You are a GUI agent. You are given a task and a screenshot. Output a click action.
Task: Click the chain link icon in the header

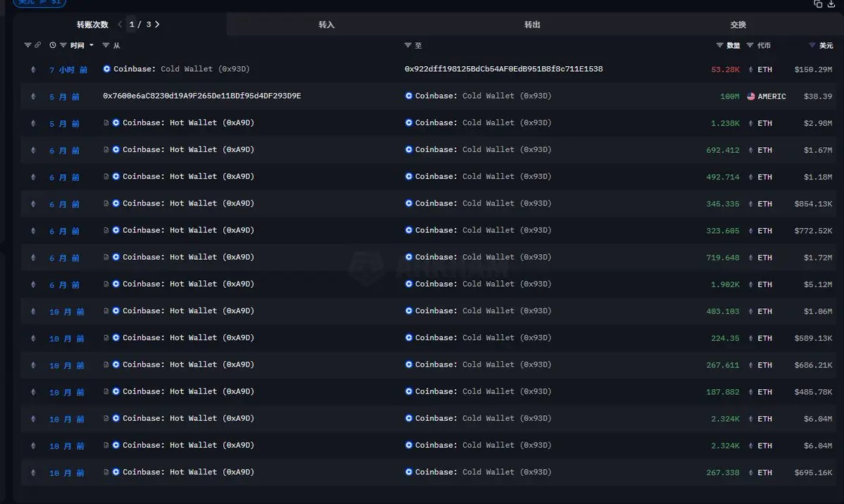[37, 45]
